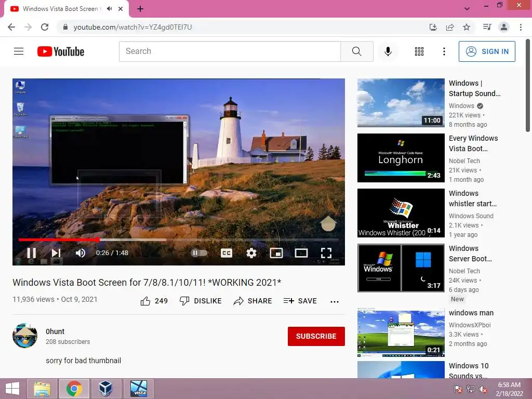
Task: Install app via download icon in address bar
Action: [433, 27]
